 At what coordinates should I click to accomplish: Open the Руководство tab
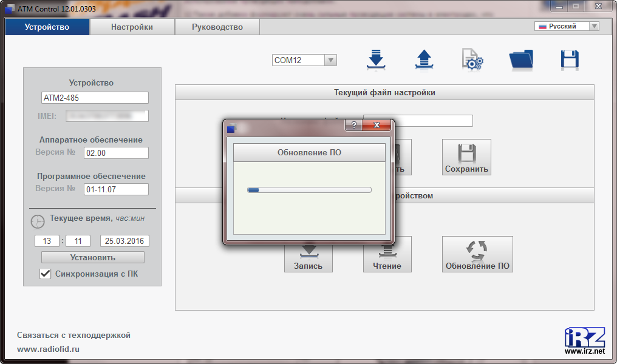pyautogui.click(x=217, y=27)
